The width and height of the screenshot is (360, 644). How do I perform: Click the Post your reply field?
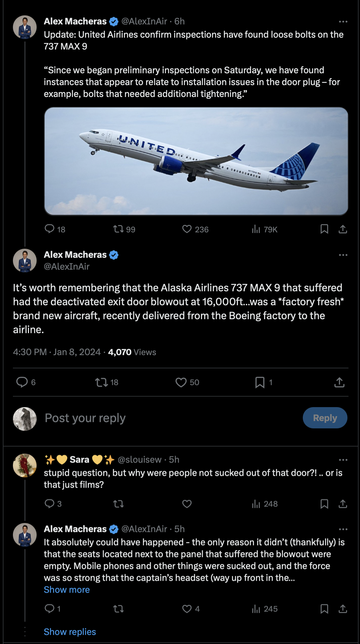[171, 418]
